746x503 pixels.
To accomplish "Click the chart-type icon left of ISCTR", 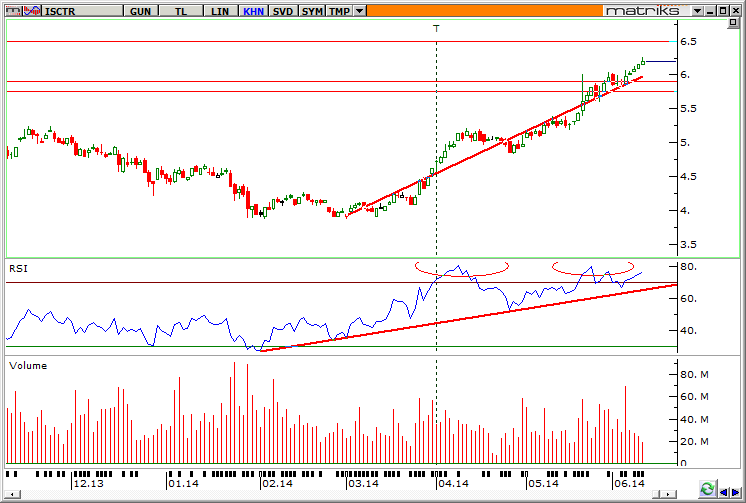I will (x=14, y=10).
